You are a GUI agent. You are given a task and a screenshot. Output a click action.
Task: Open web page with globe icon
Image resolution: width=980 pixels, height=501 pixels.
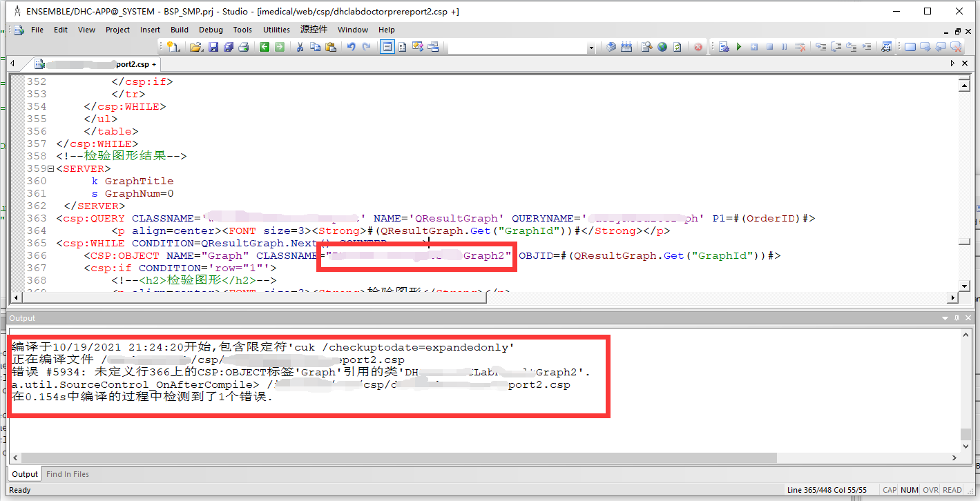[662, 47]
